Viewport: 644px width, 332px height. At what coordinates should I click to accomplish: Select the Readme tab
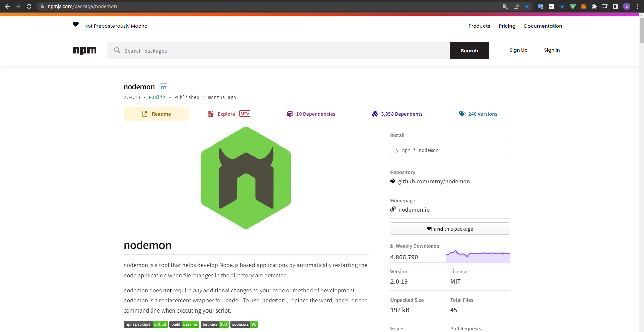tap(156, 114)
